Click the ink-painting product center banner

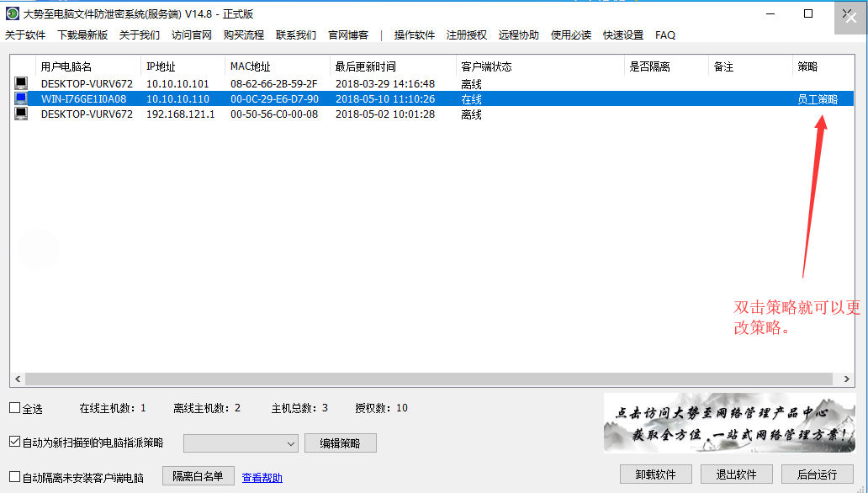tap(728, 424)
